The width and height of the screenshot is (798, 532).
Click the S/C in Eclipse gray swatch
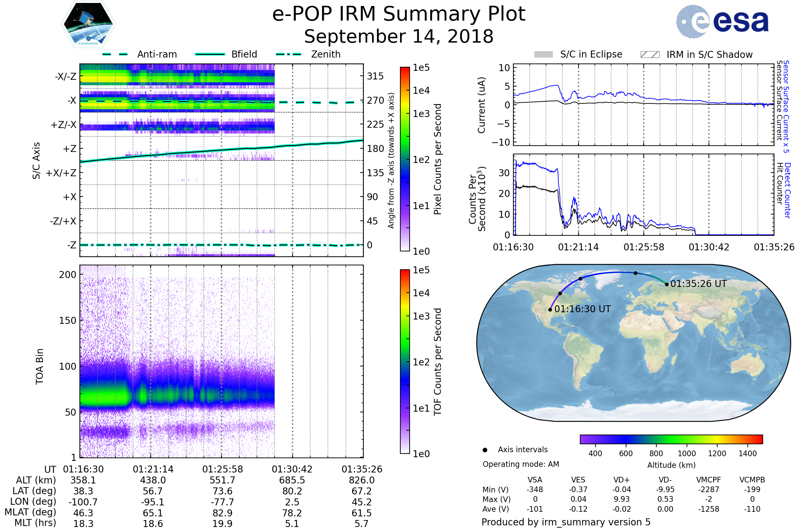click(544, 55)
